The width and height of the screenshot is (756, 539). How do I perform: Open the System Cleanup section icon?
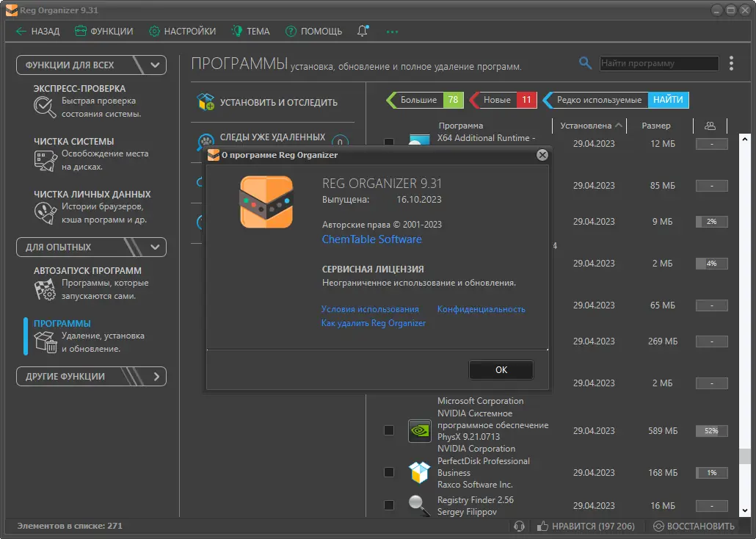(46, 161)
